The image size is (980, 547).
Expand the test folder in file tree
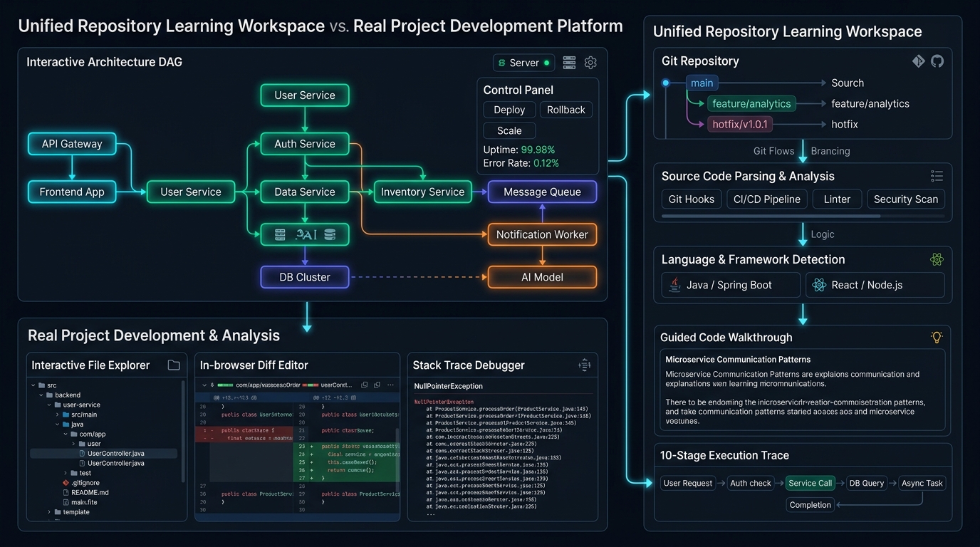coord(66,473)
